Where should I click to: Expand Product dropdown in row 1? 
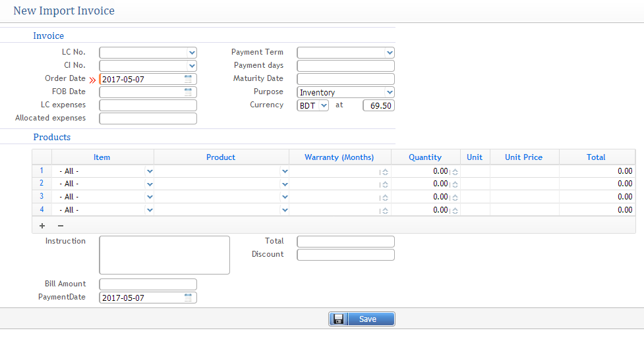click(x=285, y=171)
